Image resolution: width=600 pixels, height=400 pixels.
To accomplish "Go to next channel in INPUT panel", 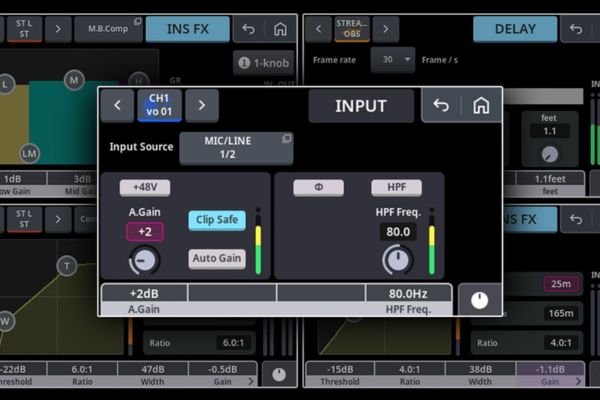I will (x=201, y=105).
